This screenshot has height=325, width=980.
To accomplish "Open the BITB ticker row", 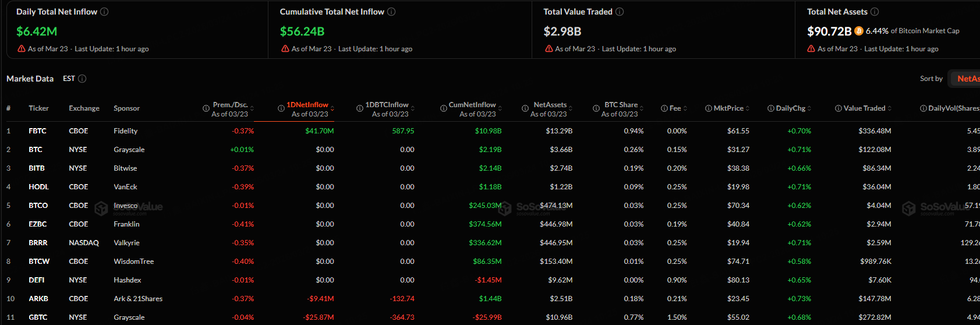I will [x=37, y=168].
